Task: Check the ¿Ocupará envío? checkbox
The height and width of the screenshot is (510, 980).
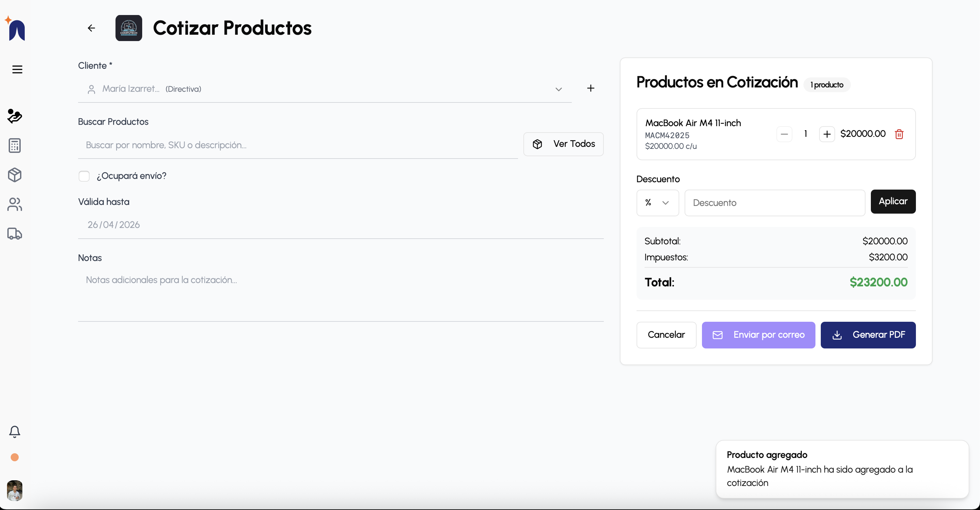Action: coord(84,176)
